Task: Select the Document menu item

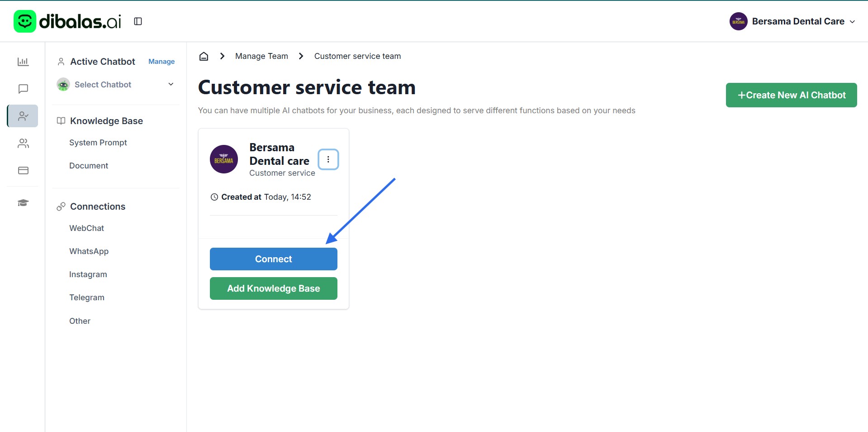Action: point(89,166)
